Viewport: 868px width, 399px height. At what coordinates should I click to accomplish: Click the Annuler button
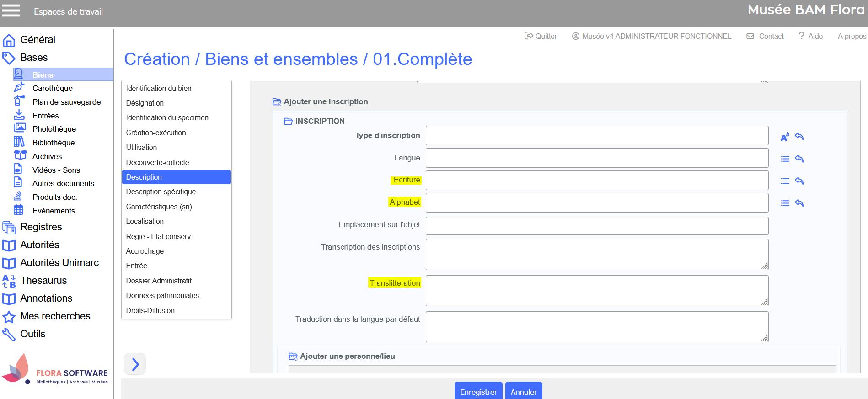(523, 392)
